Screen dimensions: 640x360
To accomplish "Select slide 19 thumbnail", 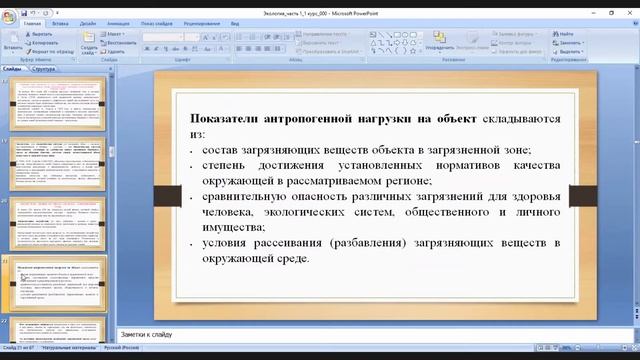I will point(58,164).
